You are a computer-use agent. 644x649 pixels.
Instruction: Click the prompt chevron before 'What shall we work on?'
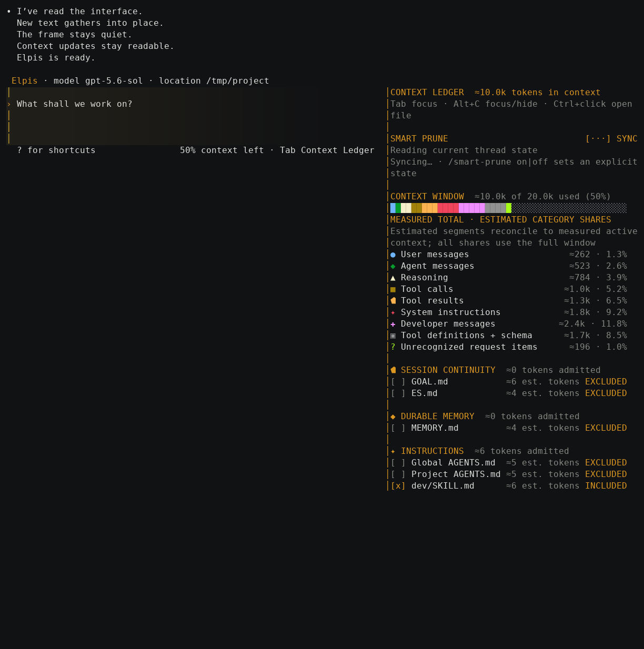[x=9, y=104]
